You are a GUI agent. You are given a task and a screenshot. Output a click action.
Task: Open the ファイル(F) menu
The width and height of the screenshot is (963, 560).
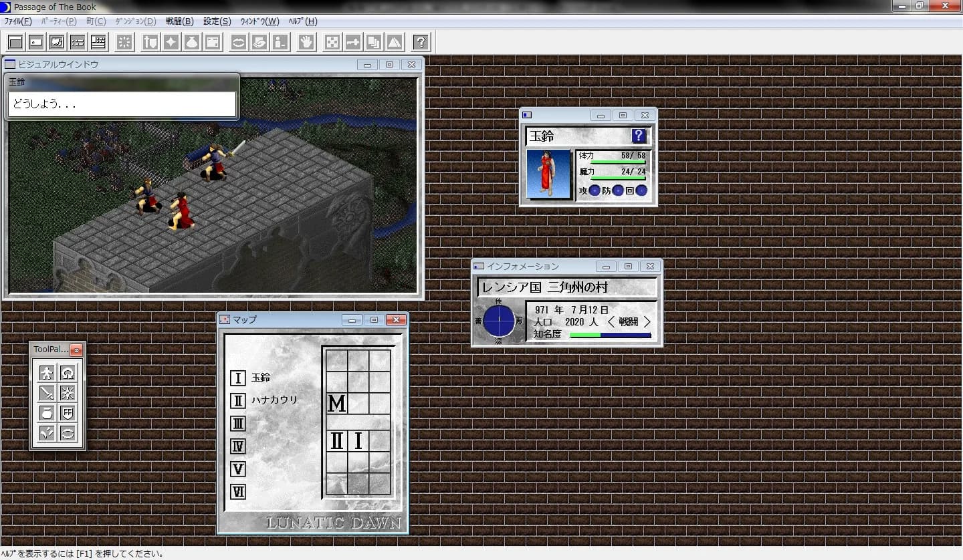[x=18, y=21]
